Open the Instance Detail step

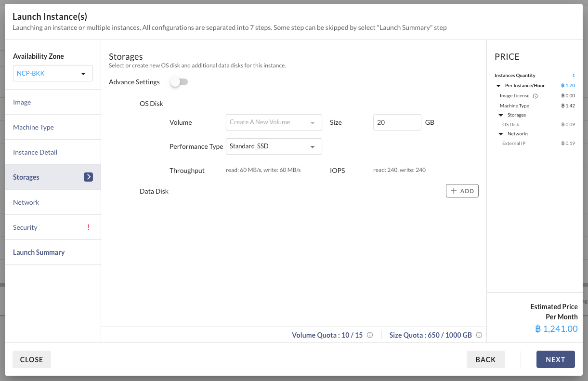(35, 152)
